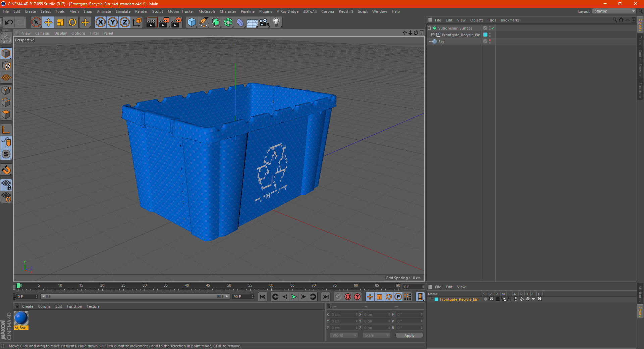The width and height of the screenshot is (644, 349).
Task: Click the magnet Workplane snap icon
Action: (6, 170)
